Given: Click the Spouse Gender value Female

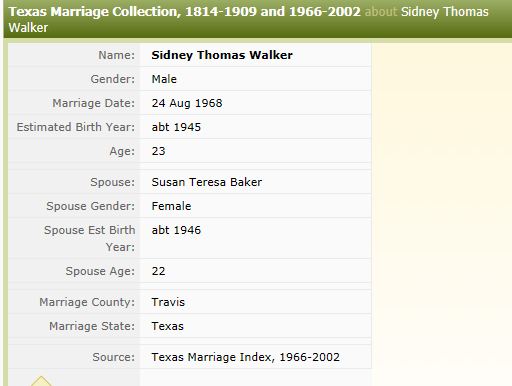Looking at the screenshot, I should tap(171, 206).
